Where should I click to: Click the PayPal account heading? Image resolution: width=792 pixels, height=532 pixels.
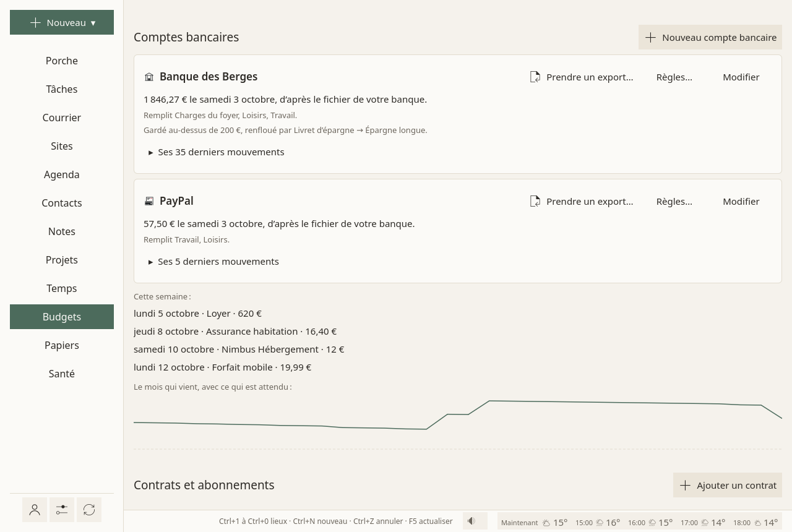pos(176,201)
